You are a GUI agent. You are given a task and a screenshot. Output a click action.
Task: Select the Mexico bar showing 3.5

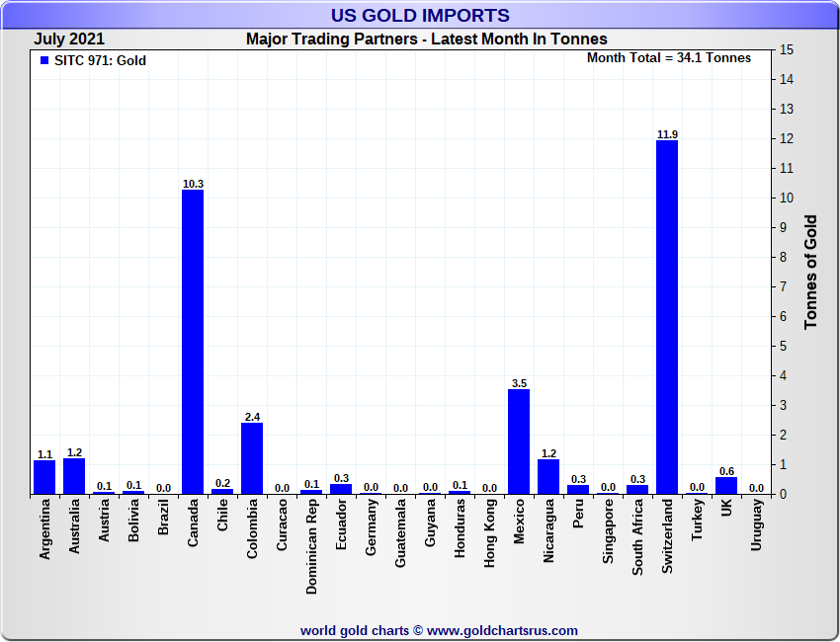click(519, 441)
